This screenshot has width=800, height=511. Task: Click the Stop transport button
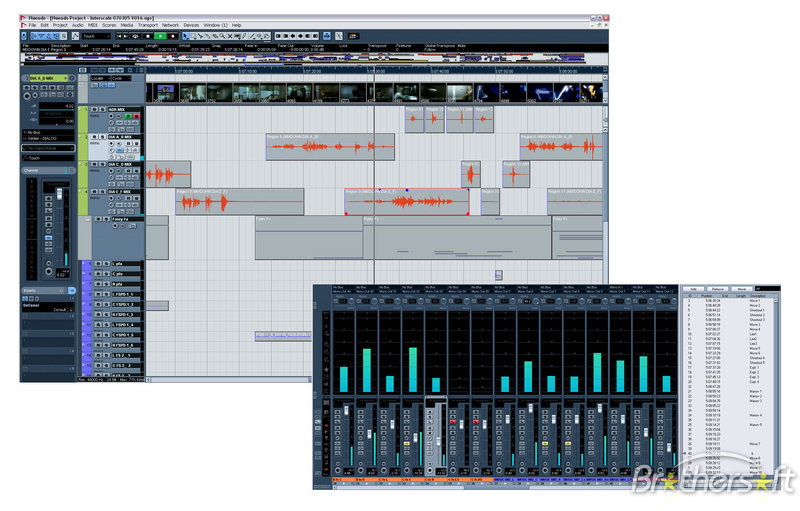point(147,35)
